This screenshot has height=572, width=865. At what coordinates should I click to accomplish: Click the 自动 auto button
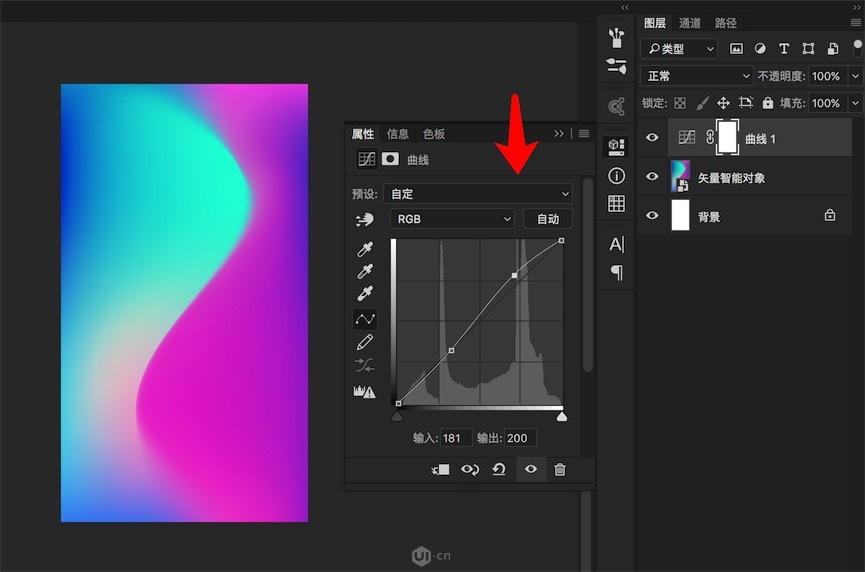click(548, 219)
